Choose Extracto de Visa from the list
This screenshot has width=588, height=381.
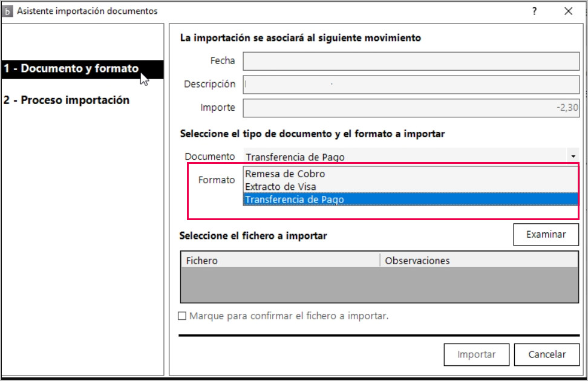[x=411, y=187]
